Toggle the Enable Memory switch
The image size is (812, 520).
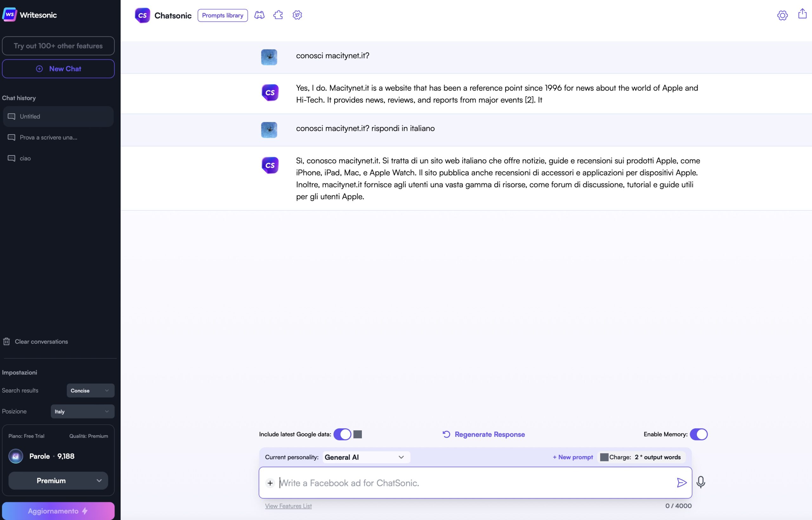[x=698, y=434]
